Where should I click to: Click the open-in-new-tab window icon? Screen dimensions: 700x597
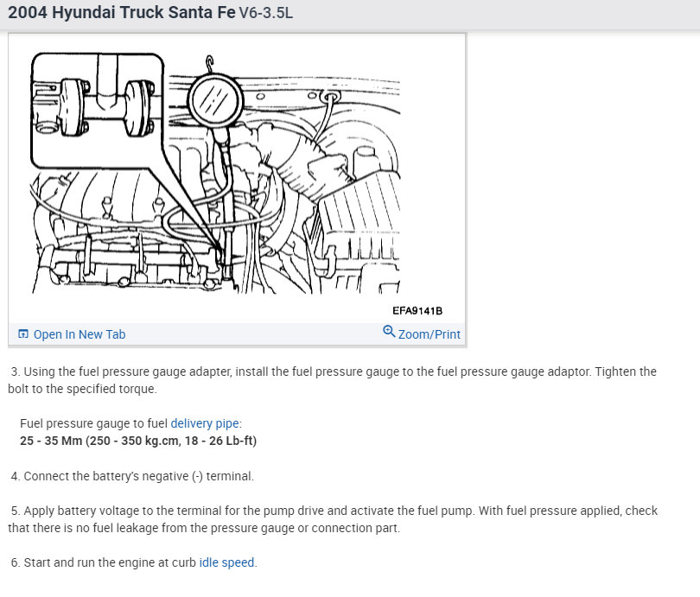tap(23, 333)
